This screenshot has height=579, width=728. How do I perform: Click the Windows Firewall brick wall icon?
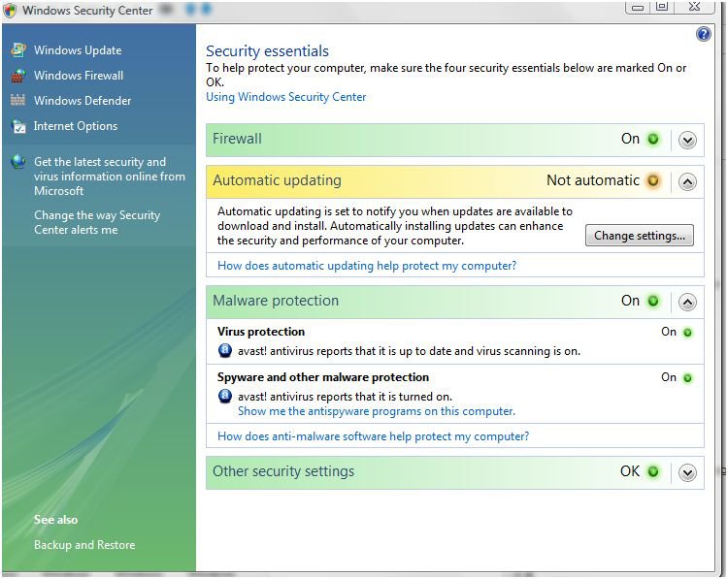[x=18, y=75]
